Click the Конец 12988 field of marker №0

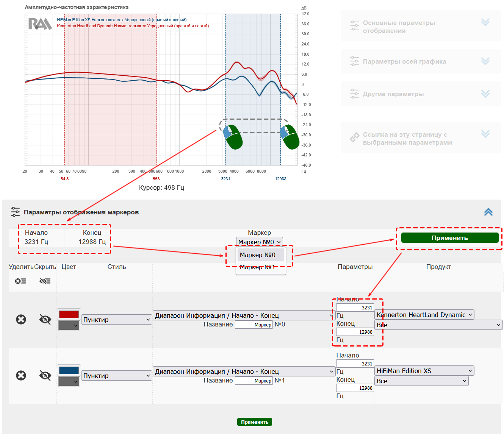pos(355,332)
